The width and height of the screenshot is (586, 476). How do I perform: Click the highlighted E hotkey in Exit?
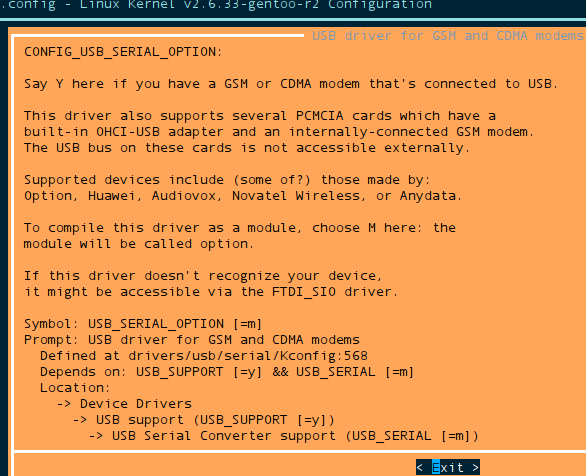coord(436,467)
